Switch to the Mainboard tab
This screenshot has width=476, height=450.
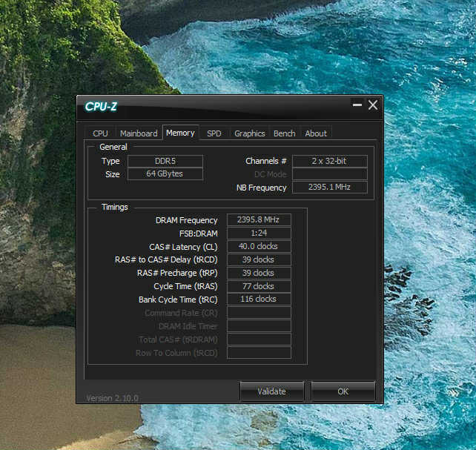[139, 133]
